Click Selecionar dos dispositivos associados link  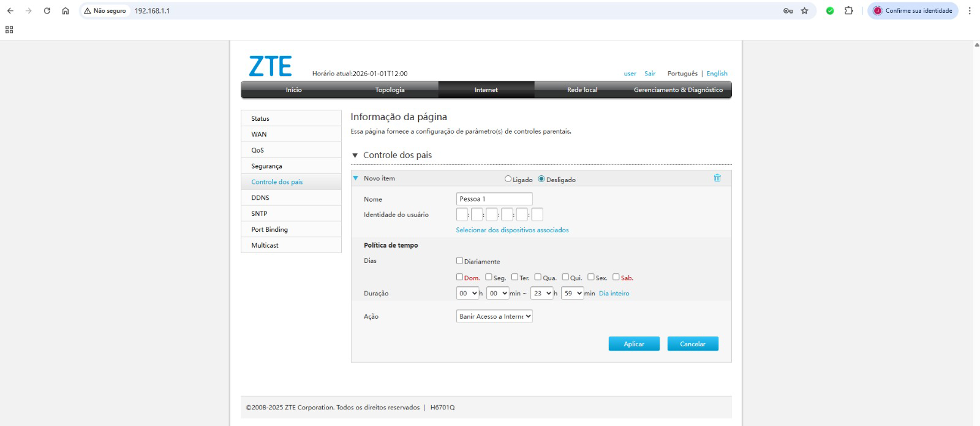(x=512, y=230)
